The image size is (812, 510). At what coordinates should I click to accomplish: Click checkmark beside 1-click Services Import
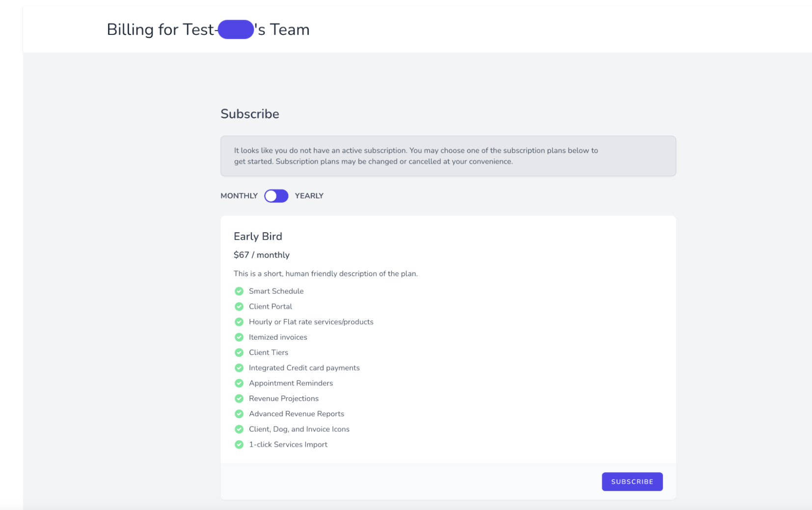pos(239,444)
